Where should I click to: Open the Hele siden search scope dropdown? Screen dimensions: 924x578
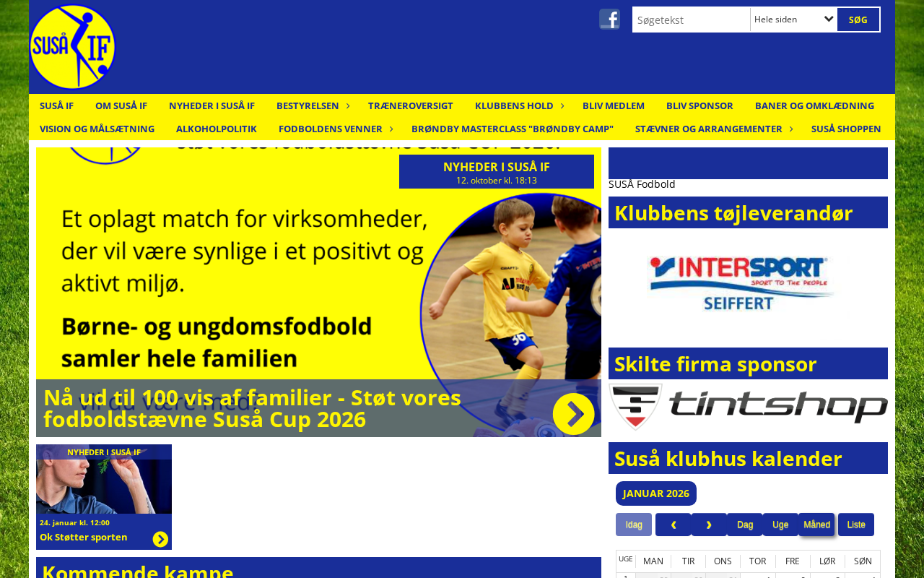click(x=793, y=20)
